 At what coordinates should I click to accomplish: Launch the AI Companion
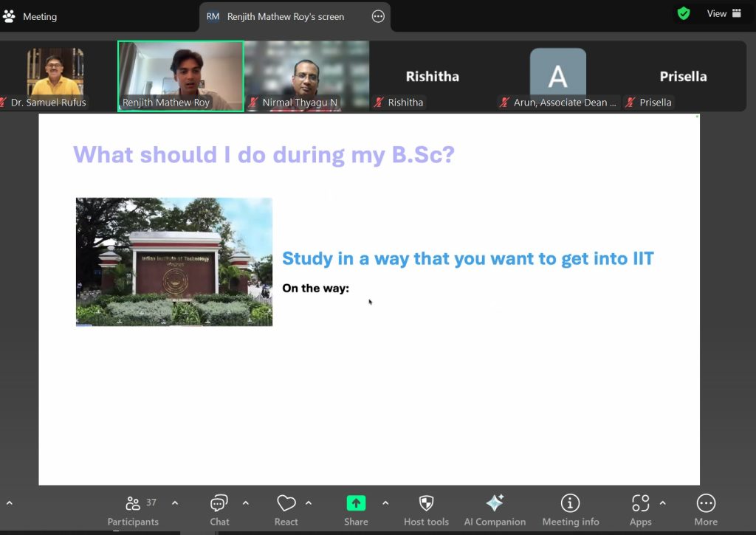(x=495, y=510)
